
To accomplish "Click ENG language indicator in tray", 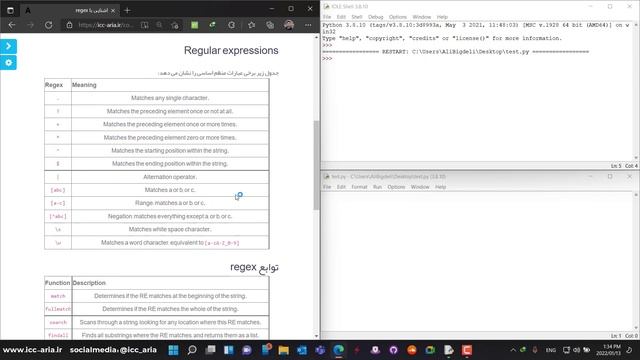I will (551, 350).
